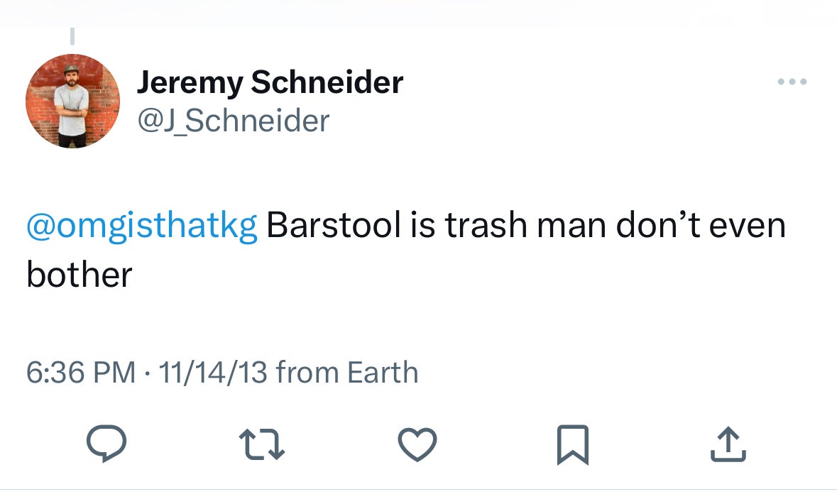The height and width of the screenshot is (504, 837).
Task: Open the @J_Schneider handle
Action: (x=233, y=121)
